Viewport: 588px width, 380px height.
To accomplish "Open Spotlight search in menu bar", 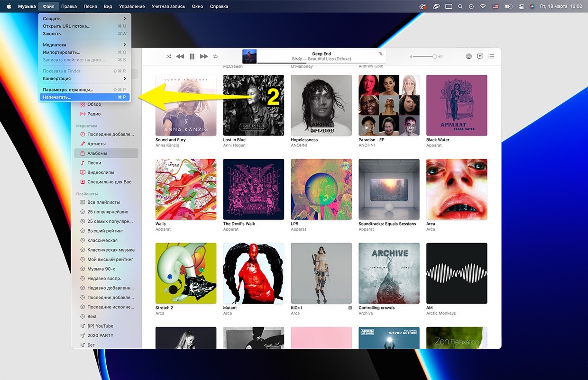I will click(460, 6).
